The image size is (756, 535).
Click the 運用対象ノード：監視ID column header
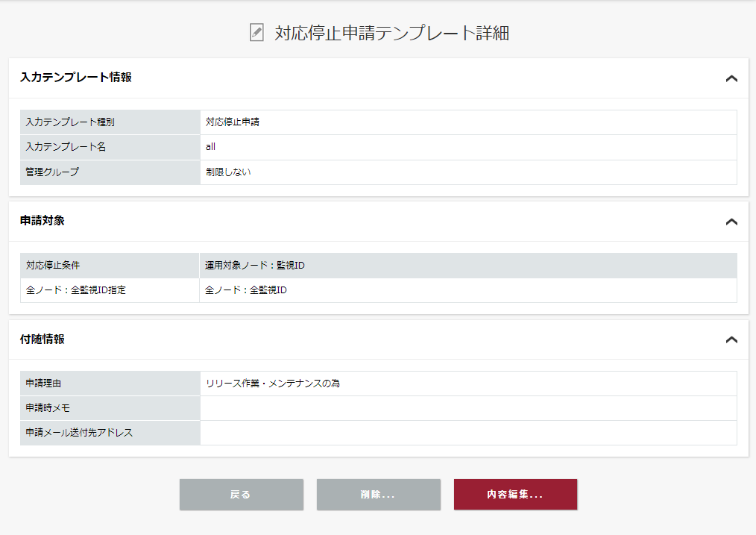(468, 266)
